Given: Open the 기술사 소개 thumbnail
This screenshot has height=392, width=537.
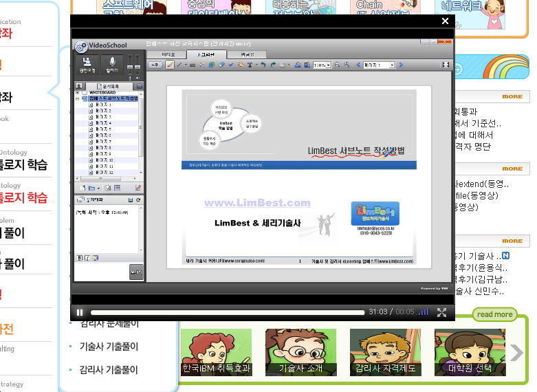Looking at the screenshot, I should (x=300, y=352).
